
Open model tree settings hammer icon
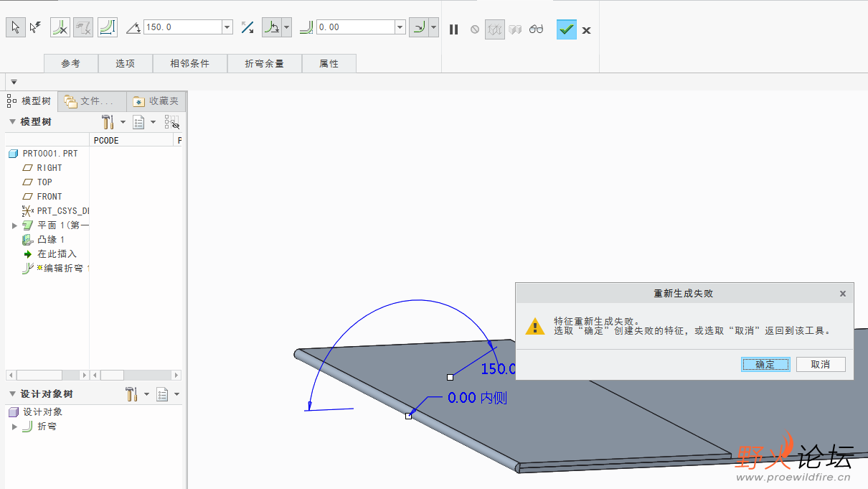pos(108,122)
